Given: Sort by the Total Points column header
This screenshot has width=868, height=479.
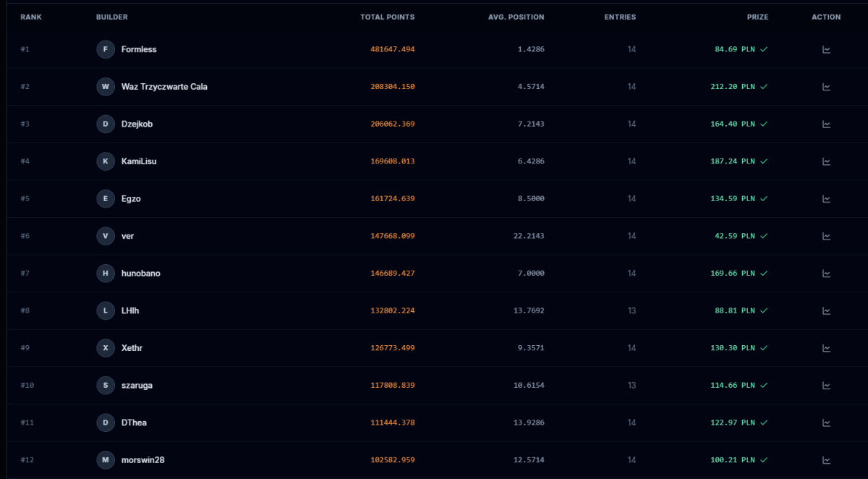Looking at the screenshot, I should point(388,17).
